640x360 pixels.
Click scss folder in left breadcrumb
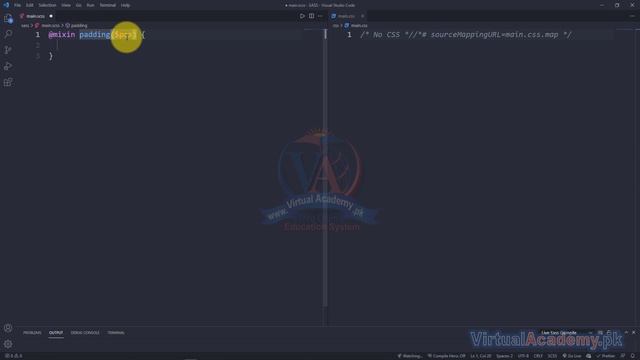[25, 25]
